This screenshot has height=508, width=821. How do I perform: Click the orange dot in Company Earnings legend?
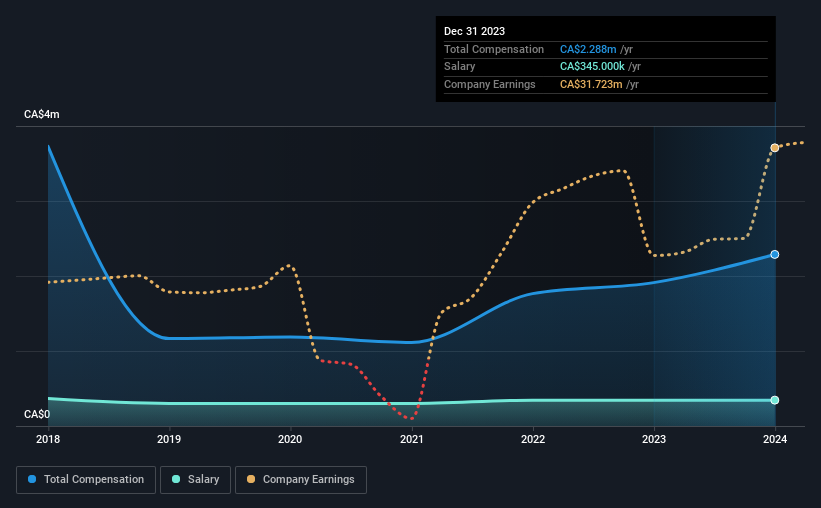pyautogui.click(x=251, y=479)
